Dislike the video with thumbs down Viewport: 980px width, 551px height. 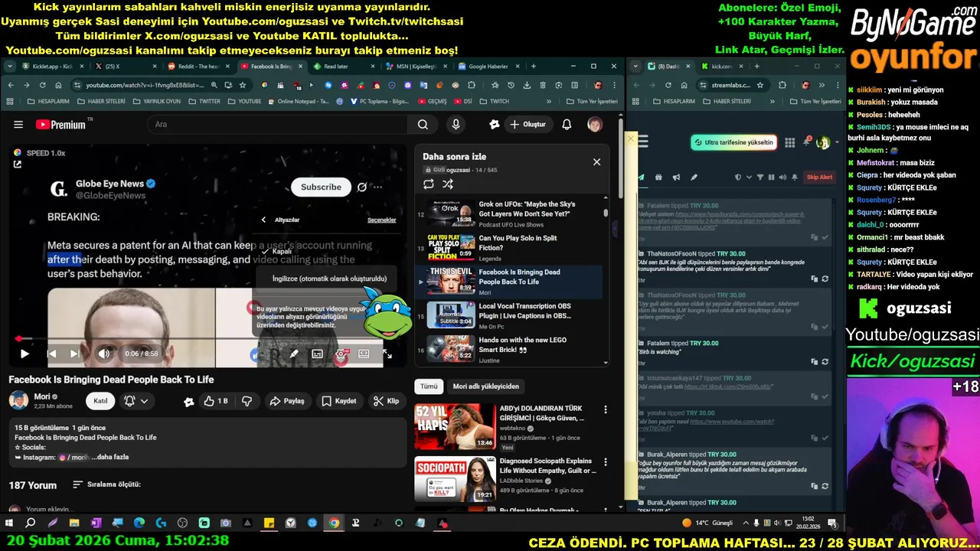point(247,401)
